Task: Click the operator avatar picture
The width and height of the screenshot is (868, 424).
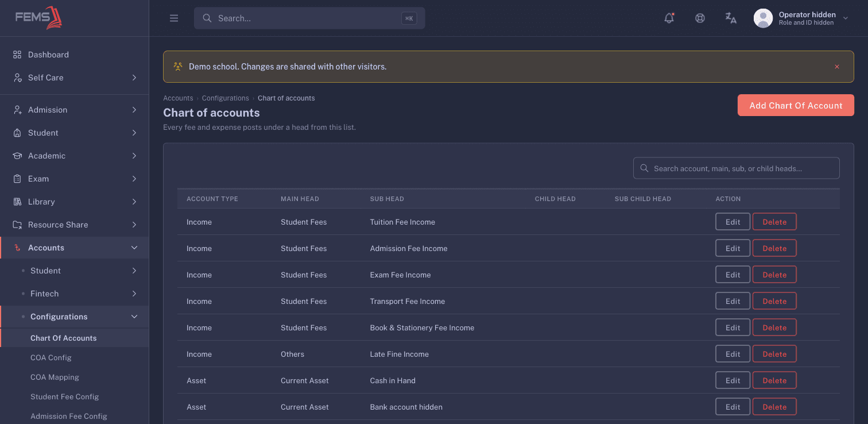Action: click(763, 18)
